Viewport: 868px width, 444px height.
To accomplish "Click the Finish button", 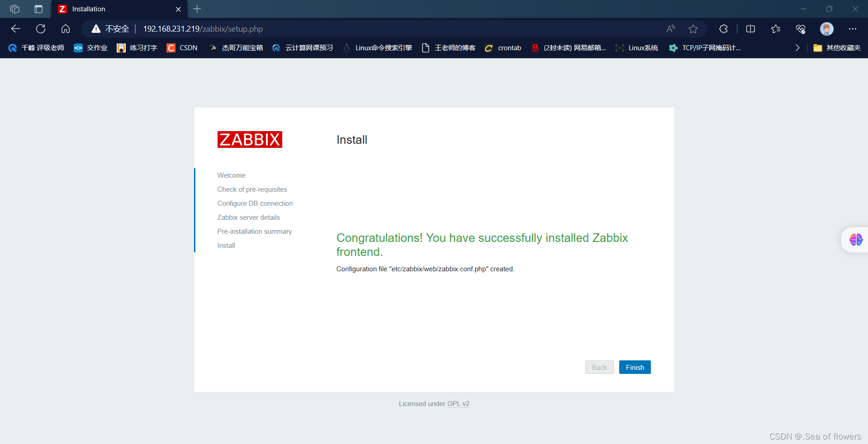I will tap(635, 367).
